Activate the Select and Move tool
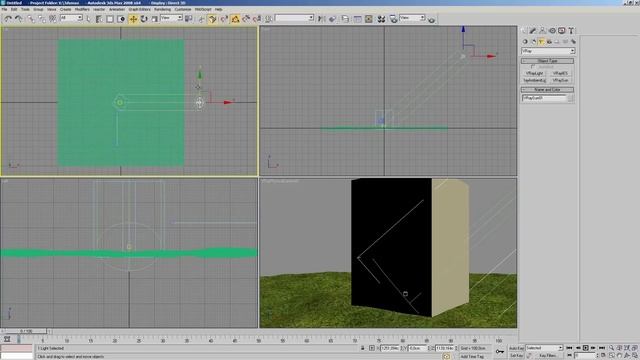Viewport: 640px width, 360px height. [x=133, y=19]
